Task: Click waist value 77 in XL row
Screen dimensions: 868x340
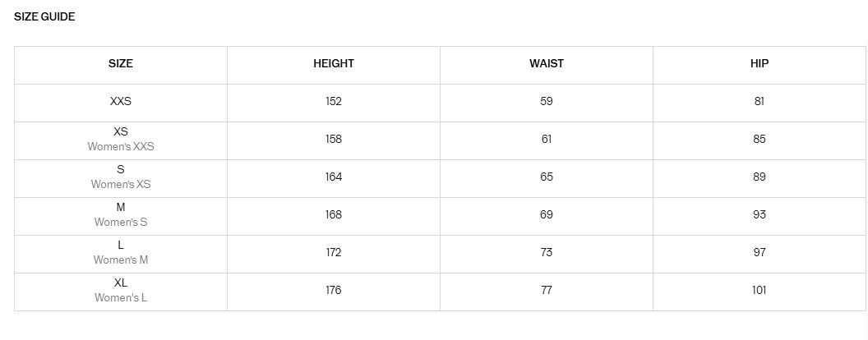Action: point(547,291)
